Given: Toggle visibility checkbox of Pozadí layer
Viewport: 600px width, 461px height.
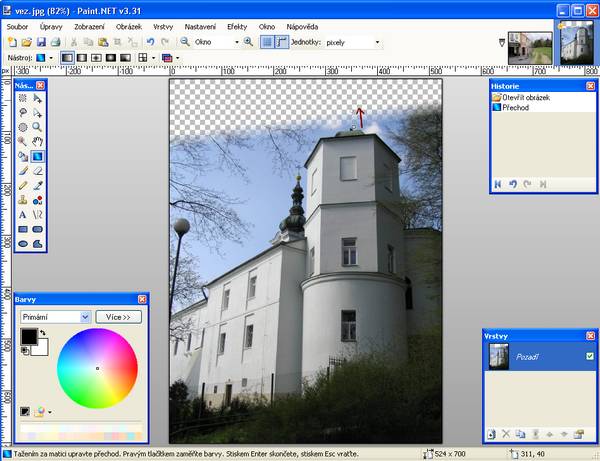Looking at the screenshot, I should click(x=589, y=357).
